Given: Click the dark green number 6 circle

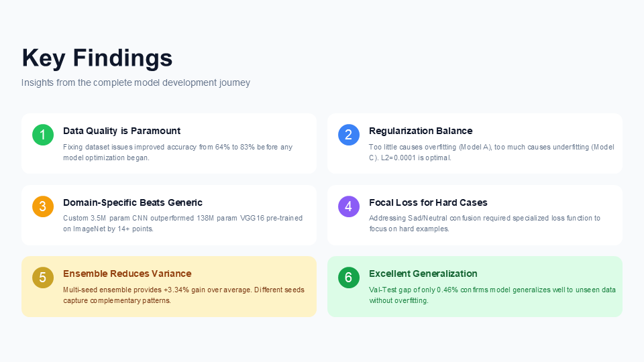Looking at the screenshot, I should pyautogui.click(x=349, y=278).
